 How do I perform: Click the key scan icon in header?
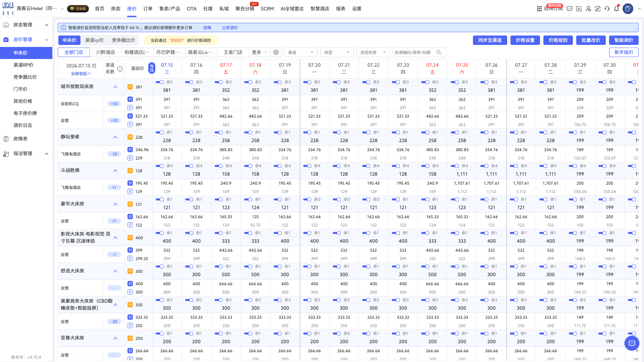click(598, 9)
